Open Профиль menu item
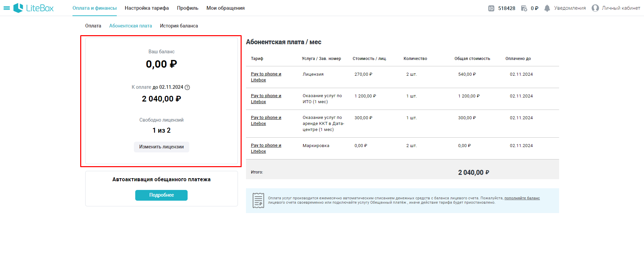Viewport: 644px width, 269px height. click(188, 8)
